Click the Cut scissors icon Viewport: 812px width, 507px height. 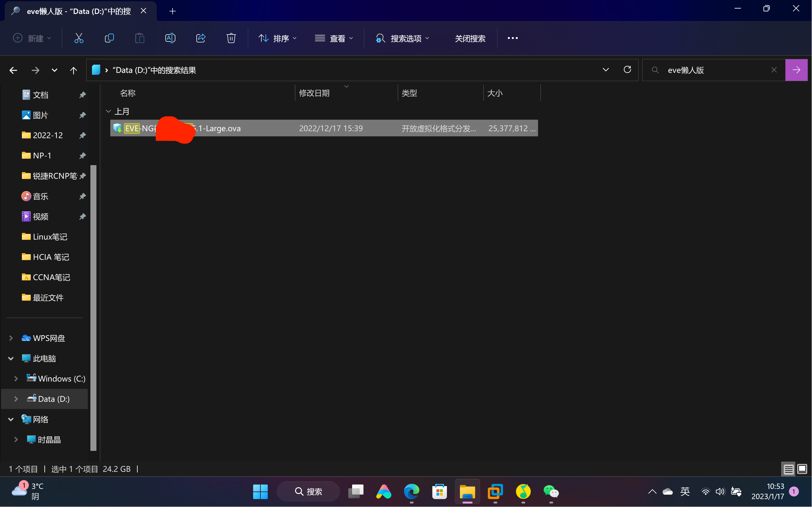pos(79,38)
